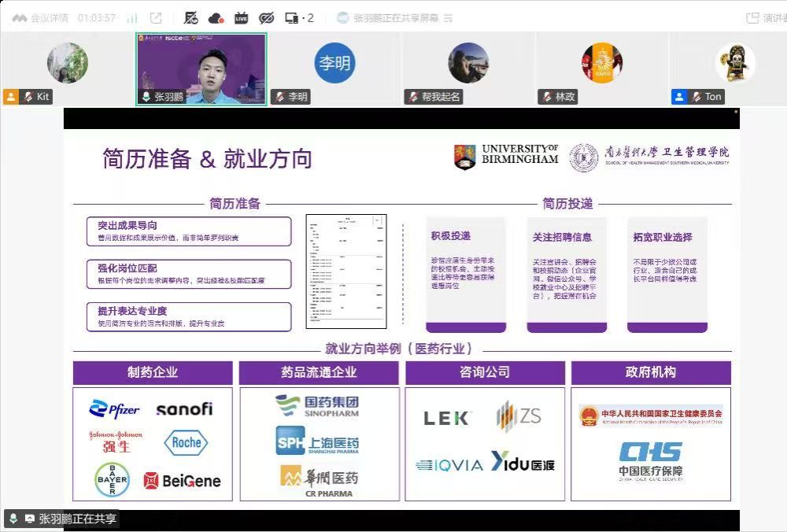Image resolution: width=787 pixels, height=532 pixels.
Task: Click the muted mic icon beside 李明 label
Action: coord(279,96)
